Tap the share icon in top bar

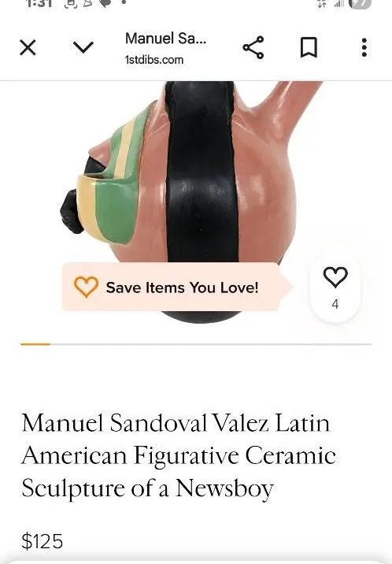pos(253,47)
